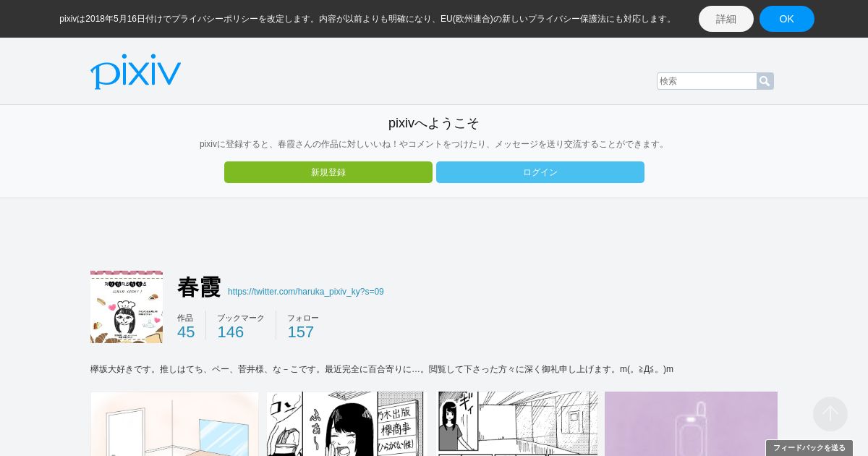
Task: Open the twitter.com/haruka_pixiv_ky link
Action: click(x=306, y=292)
